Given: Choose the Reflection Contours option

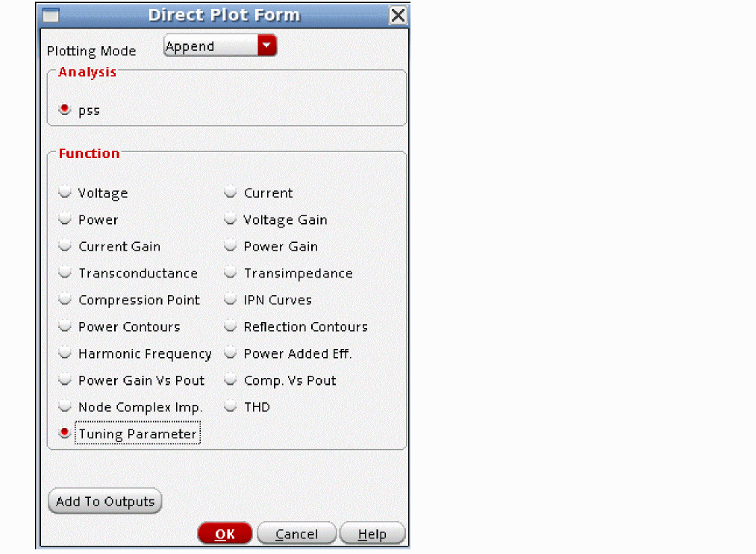Looking at the screenshot, I should click(231, 326).
